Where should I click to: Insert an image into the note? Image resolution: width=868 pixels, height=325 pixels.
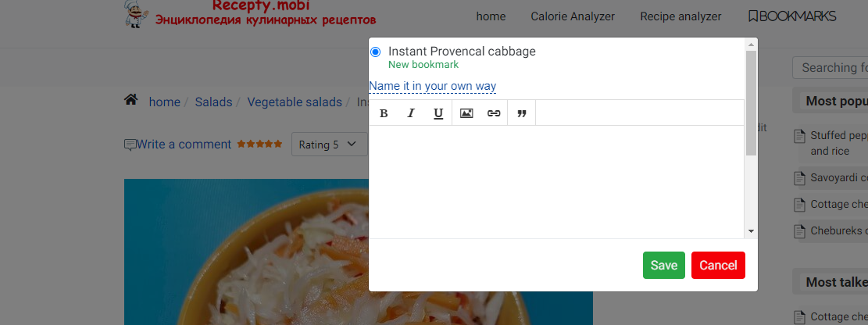pos(466,113)
